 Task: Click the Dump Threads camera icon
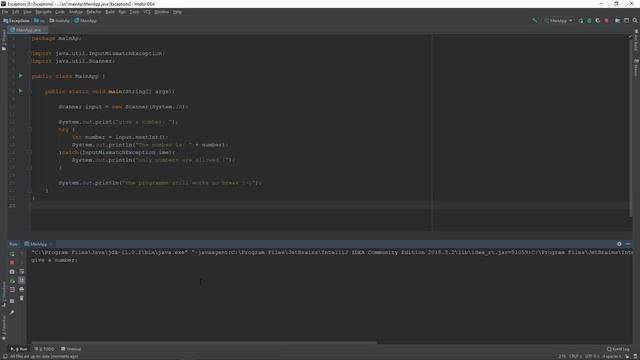[x=12, y=271]
